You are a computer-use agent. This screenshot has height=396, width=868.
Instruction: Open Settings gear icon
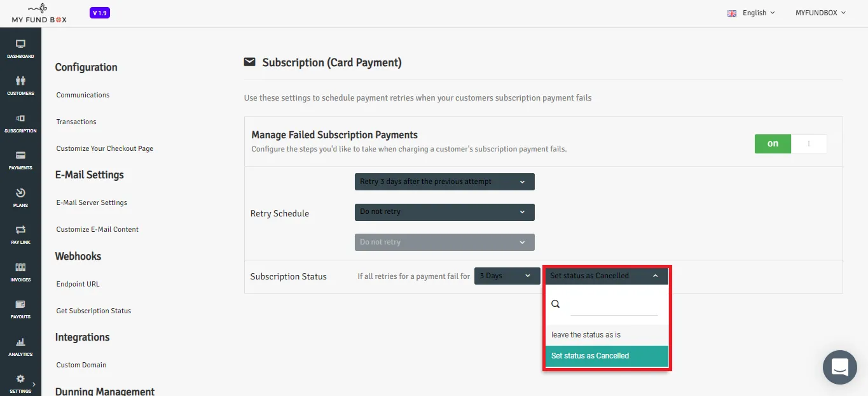pos(20,379)
